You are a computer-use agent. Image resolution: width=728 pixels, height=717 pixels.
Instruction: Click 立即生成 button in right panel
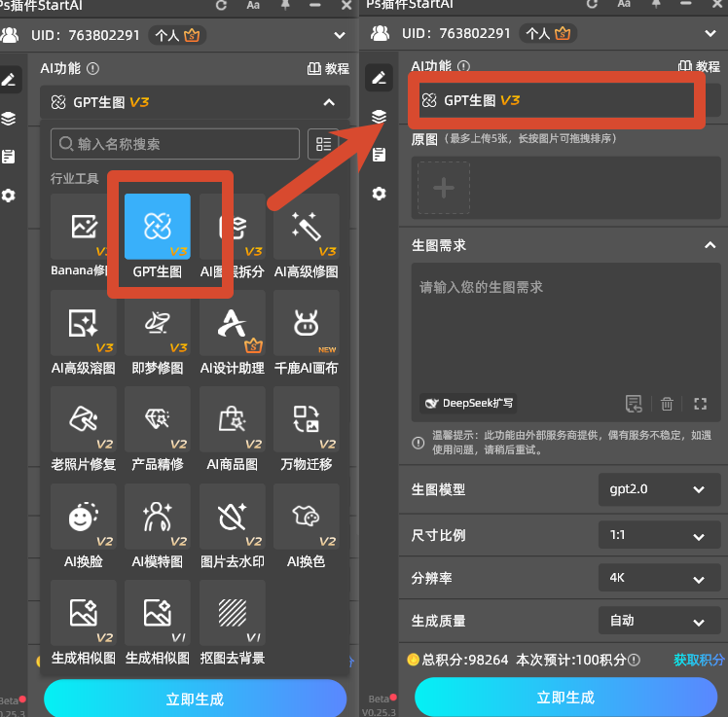pyautogui.click(x=566, y=697)
